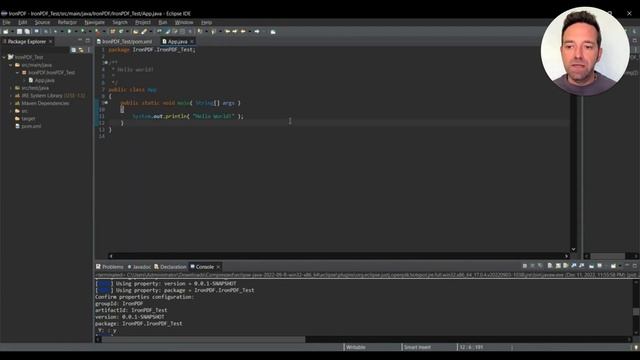Click editor horizontal scrollbar left arrow
This screenshot has height=360, width=640.
pos(111,256)
